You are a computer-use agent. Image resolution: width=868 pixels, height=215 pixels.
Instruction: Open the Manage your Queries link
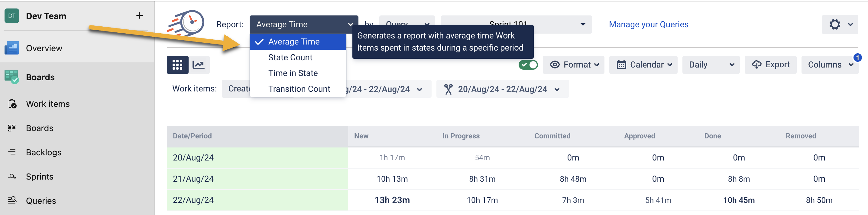pyautogui.click(x=648, y=24)
